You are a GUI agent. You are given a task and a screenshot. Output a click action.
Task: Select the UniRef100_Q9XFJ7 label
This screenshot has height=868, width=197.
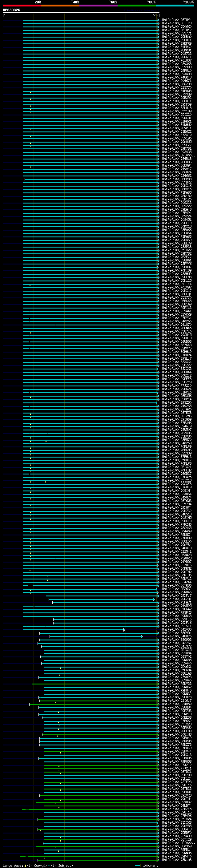click(x=177, y=596)
